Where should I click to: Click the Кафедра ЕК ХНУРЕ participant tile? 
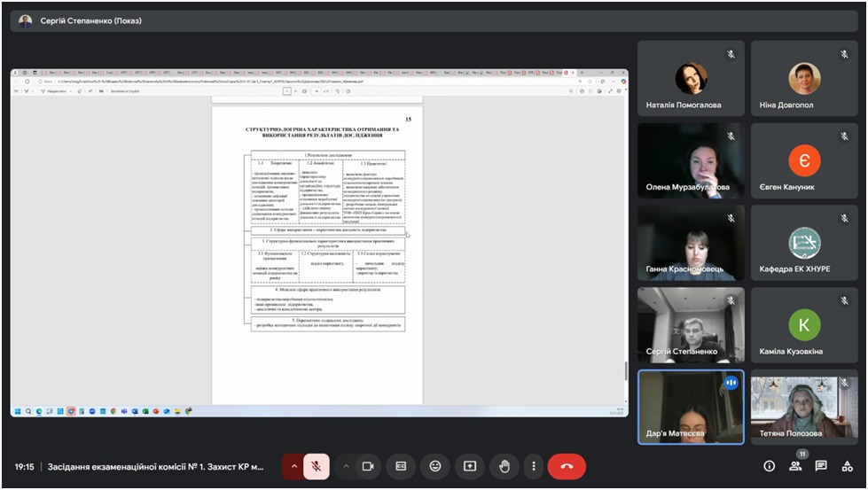804,243
